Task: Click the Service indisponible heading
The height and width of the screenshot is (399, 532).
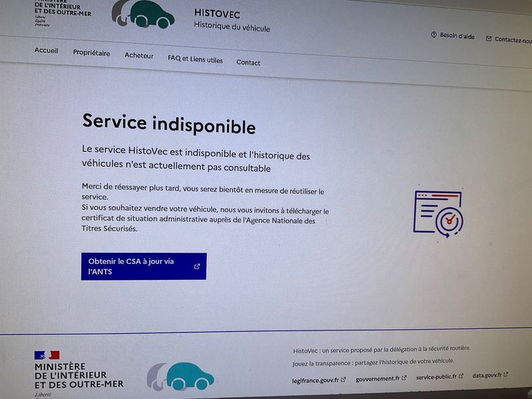Action: [x=169, y=124]
